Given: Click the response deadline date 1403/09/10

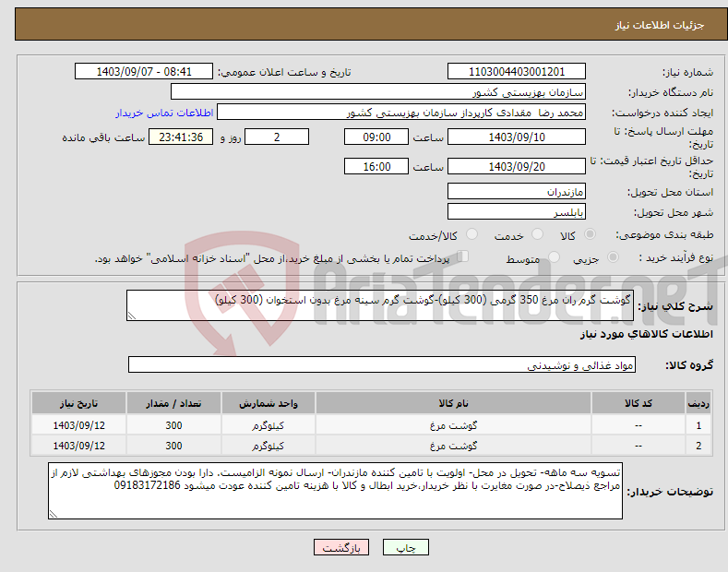Looking at the screenshot, I should coord(517,137).
